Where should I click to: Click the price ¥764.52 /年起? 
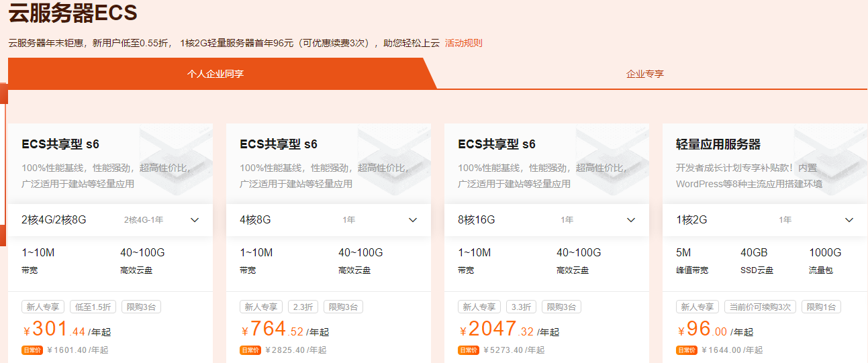coord(285,329)
